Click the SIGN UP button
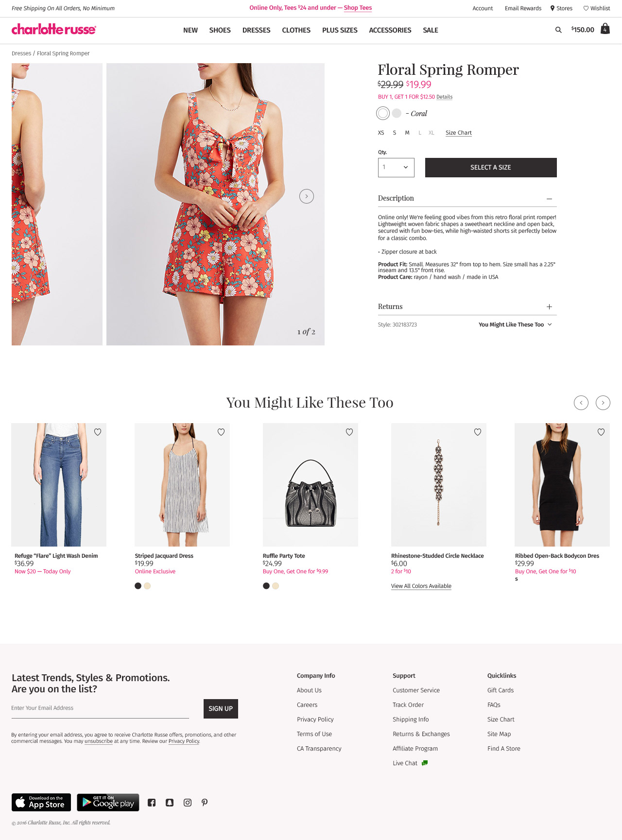This screenshot has height=840, width=622. [x=221, y=709]
